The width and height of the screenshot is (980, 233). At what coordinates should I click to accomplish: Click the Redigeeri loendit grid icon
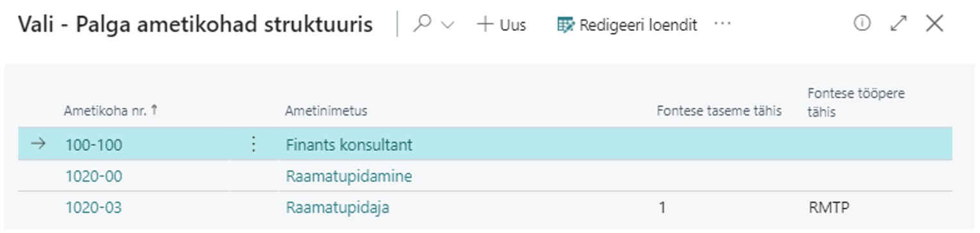click(x=565, y=25)
